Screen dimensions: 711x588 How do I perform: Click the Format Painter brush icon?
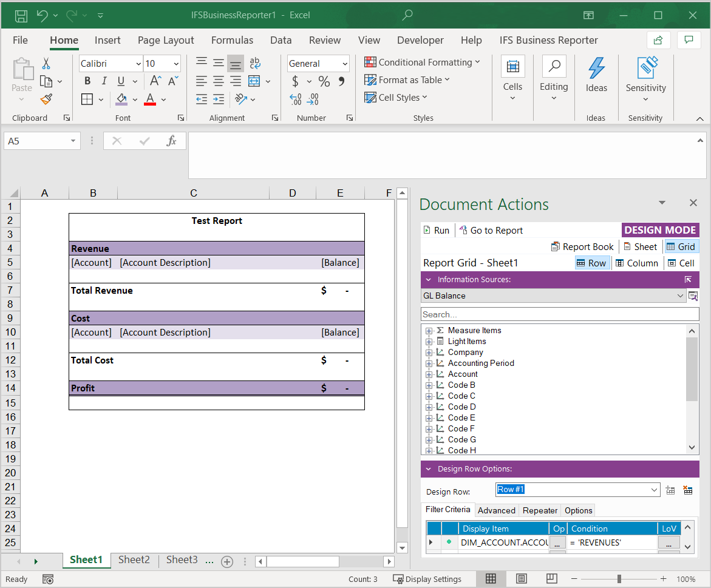coord(46,99)
